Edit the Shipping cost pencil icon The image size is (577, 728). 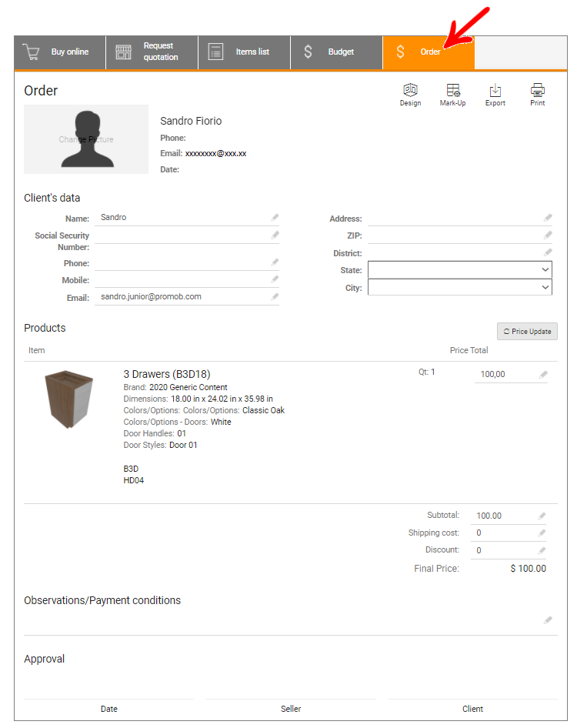pyautogui.click(x=542, y=533)
